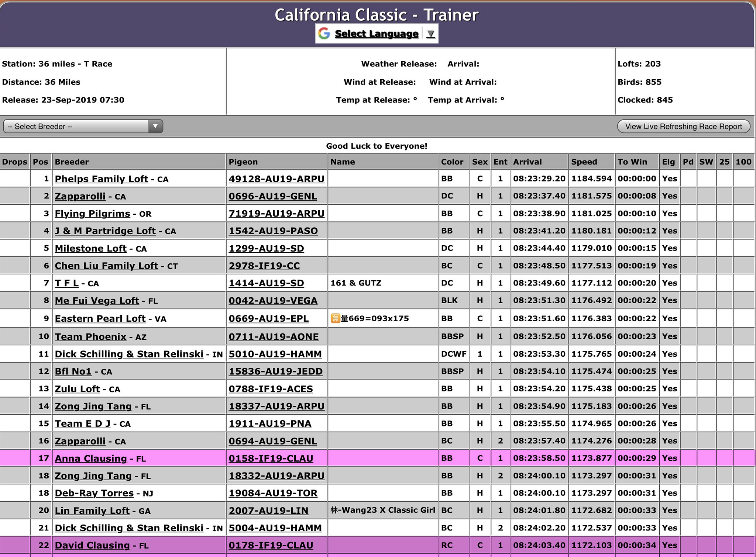
Task: Open the Select Language dropdown arrow
Action: coord(430,34)
